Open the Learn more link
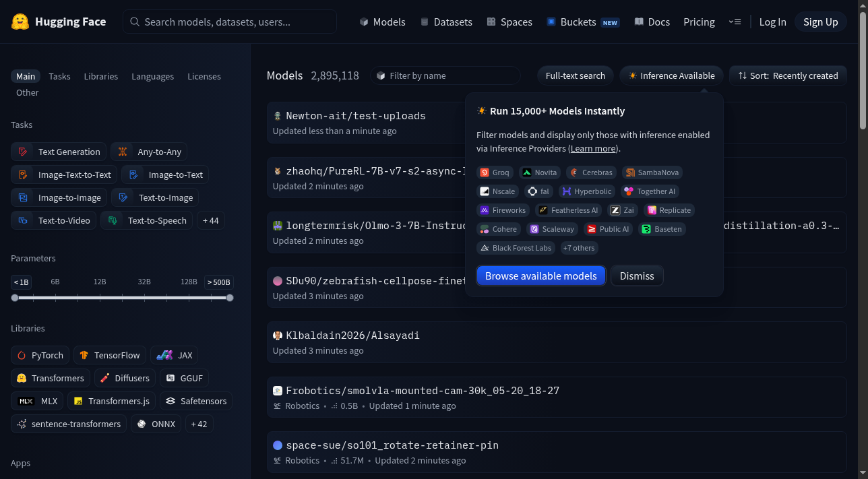 (593, 148)
